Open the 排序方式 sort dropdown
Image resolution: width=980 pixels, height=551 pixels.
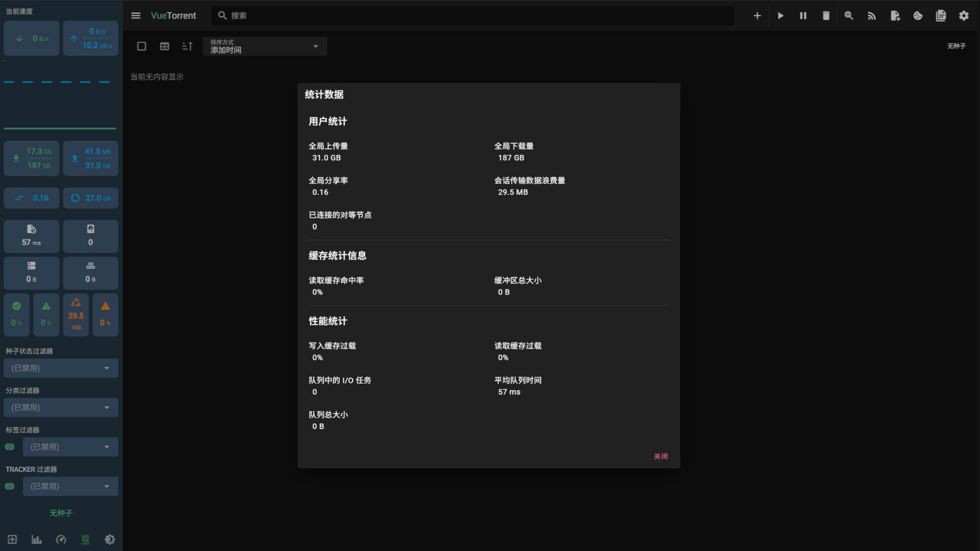pyautogui.click(x=264, y=46)
